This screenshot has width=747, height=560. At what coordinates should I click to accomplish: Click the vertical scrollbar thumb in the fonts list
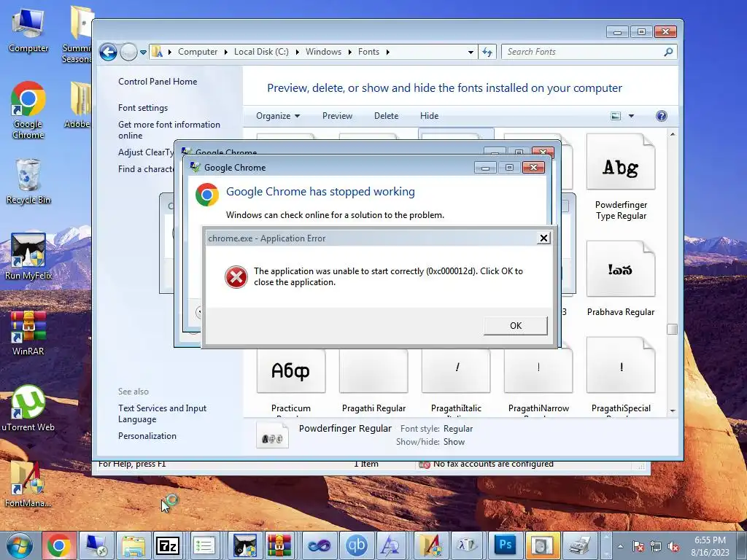[672, 329]
